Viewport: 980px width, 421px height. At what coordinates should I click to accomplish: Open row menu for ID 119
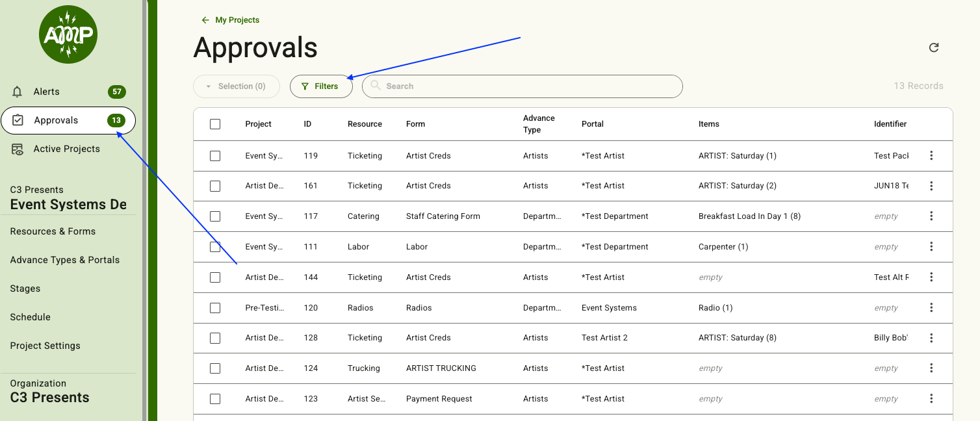(931, 156)
